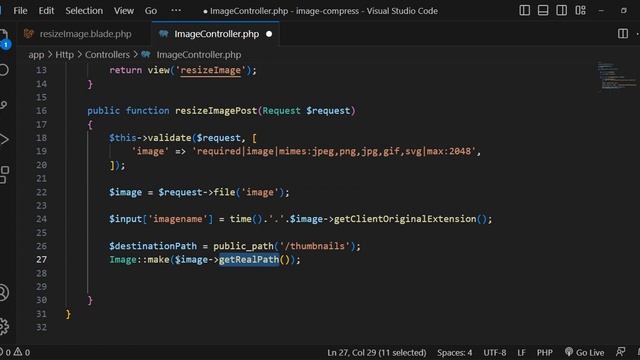Change indentation via Spaces: 4
The width and height of the screenshot is (640, 360).
pos(454,352)
